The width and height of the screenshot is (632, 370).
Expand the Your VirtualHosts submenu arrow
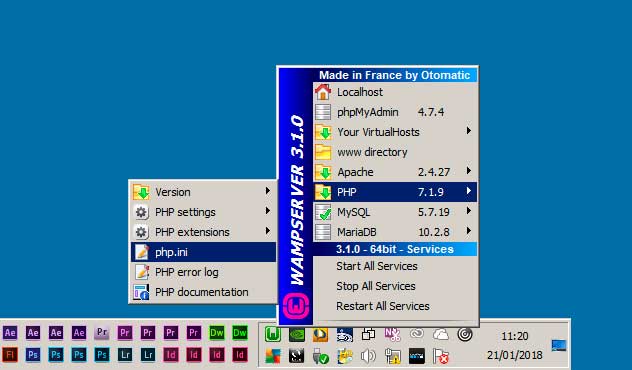tap(468, 131)
